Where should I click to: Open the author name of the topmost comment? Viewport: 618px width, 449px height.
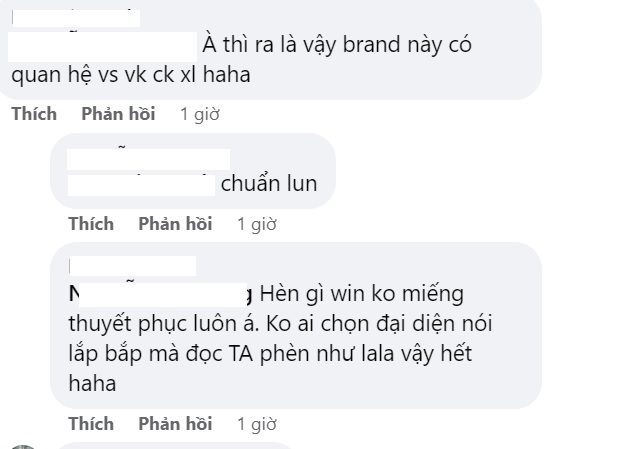(76, 19)
